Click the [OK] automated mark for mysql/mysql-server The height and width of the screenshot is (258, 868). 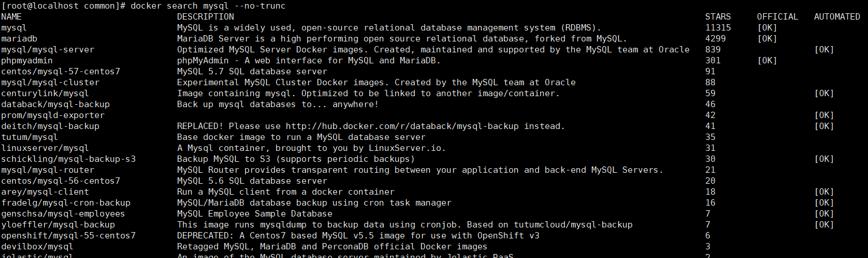tap(824, 50)
